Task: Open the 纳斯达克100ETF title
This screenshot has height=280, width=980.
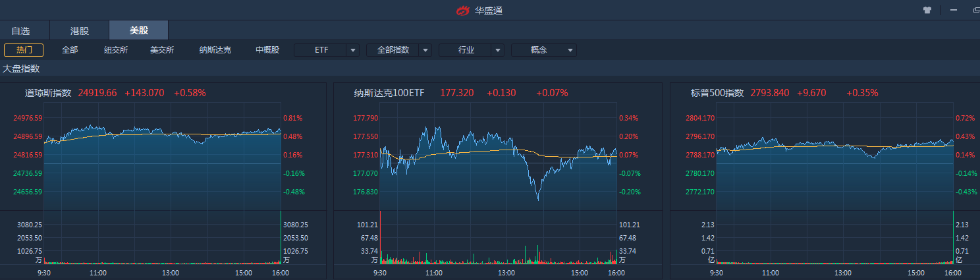Action: point(389,93)
